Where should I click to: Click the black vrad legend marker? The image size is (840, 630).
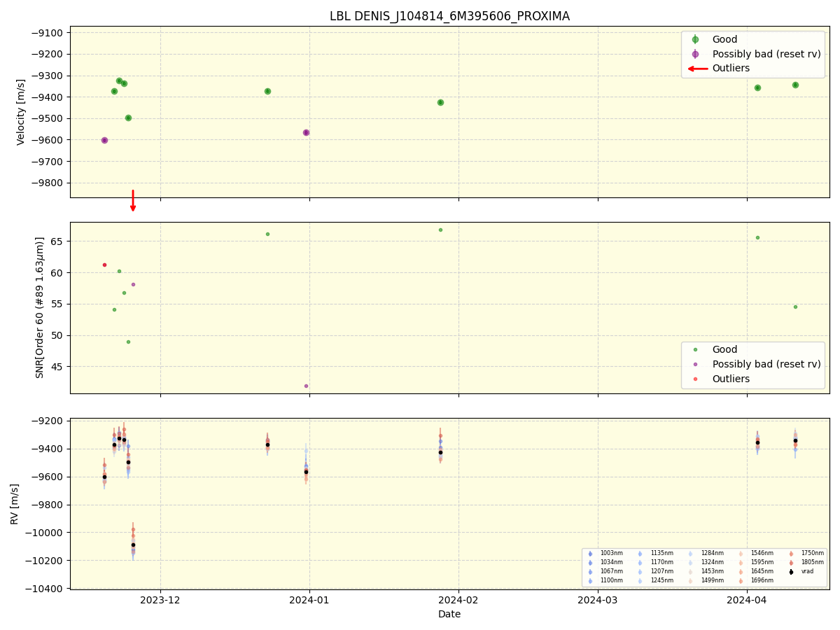[x=791, y=572]
